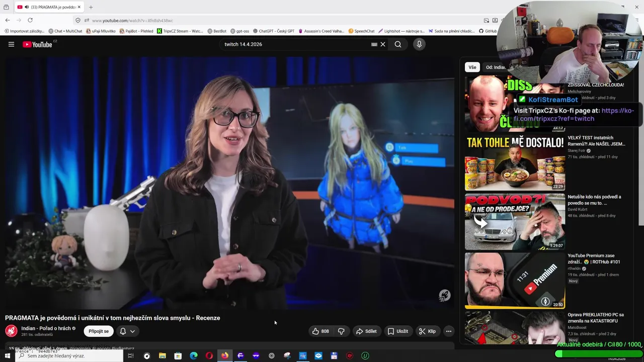
Task: Open the Importovat záložky bookmark
Action: point(24,31)
